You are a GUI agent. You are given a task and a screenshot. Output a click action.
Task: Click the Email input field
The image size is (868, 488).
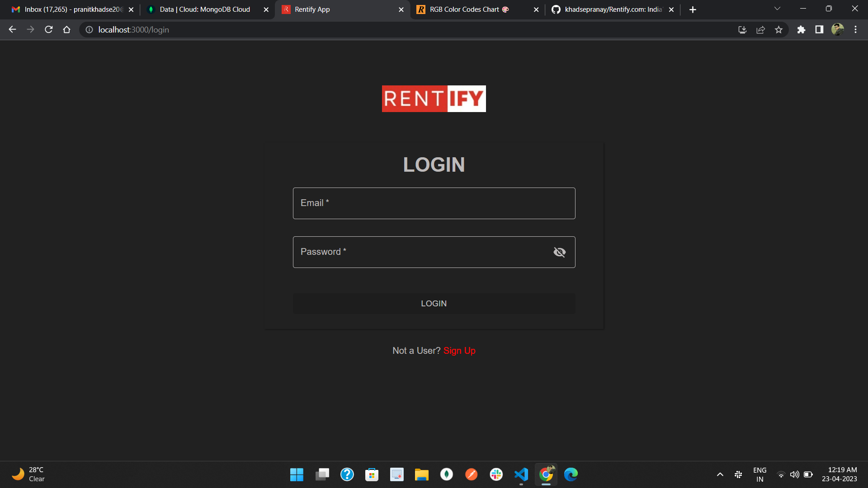(x=434, y=203)
